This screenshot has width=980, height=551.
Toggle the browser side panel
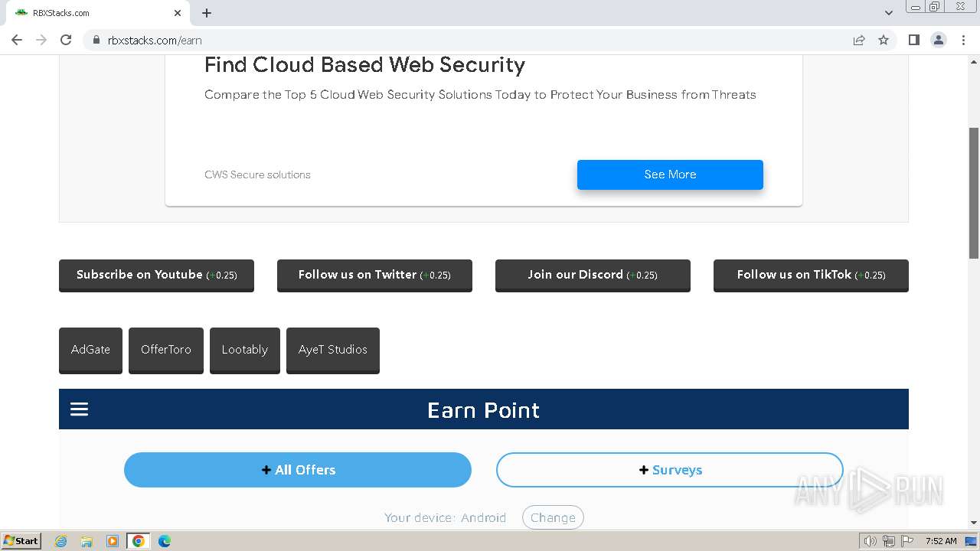(913, 40)
